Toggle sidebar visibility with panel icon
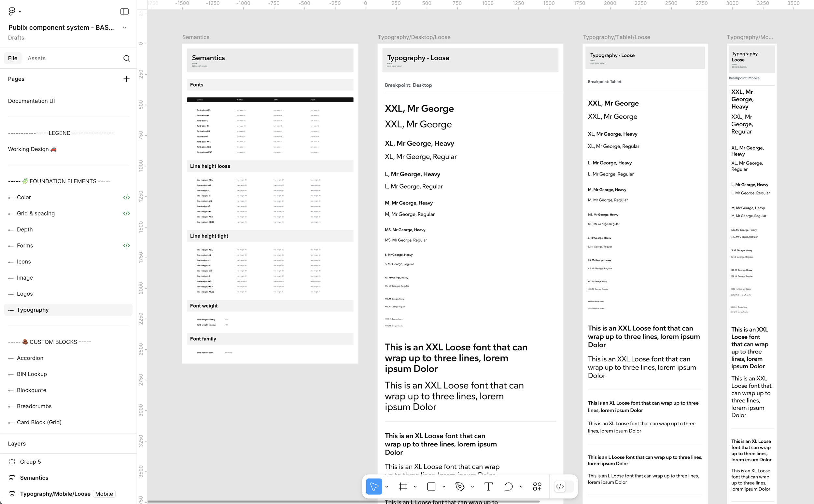Image resolution: width=814 pixels, height=504 pixels. pyautogui.click(x=124, y=11)
